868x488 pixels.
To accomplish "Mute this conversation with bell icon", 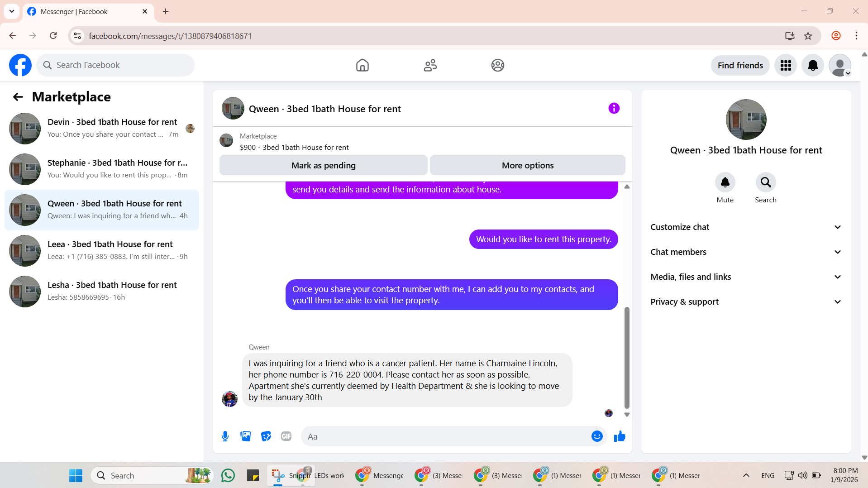I will pyautogui.click(x=725, y=182).
